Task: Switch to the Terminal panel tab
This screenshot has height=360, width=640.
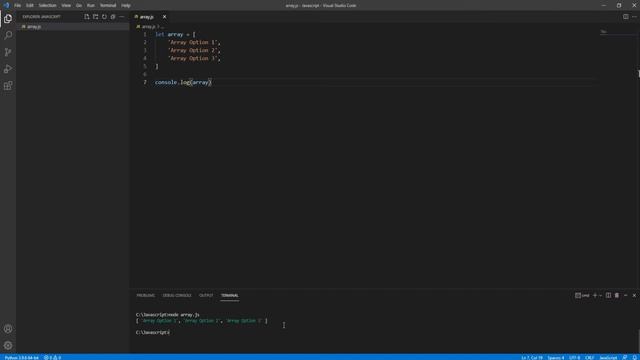Action: click(x=229, y=296)
